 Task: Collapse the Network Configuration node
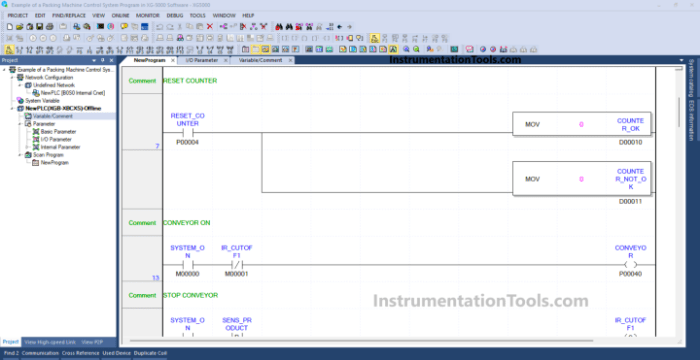[12, 78]
